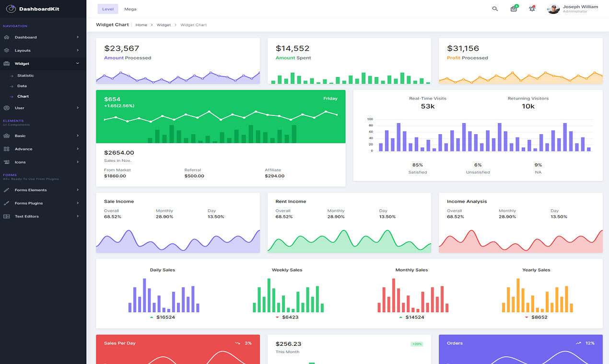Screen dimensions: 609x364
Task: Switch to the Mega tab in header
Action: (130, 9)
